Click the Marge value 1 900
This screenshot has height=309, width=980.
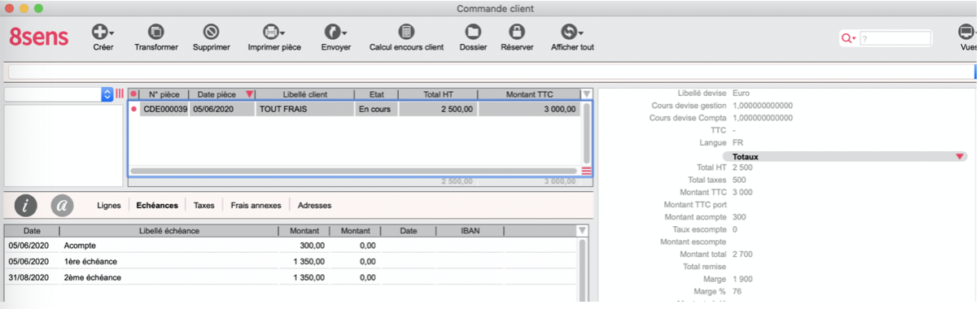742,280
